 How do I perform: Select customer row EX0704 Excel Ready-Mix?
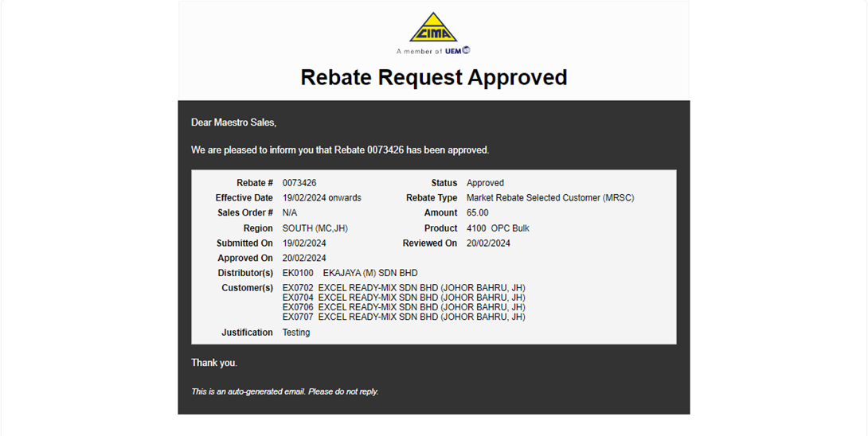coord(404,298)
